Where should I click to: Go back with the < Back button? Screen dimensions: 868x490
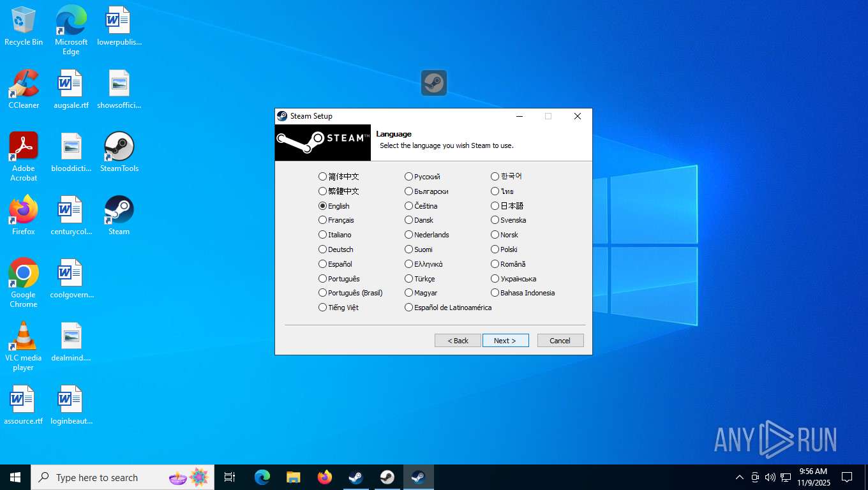pos(458,341)
